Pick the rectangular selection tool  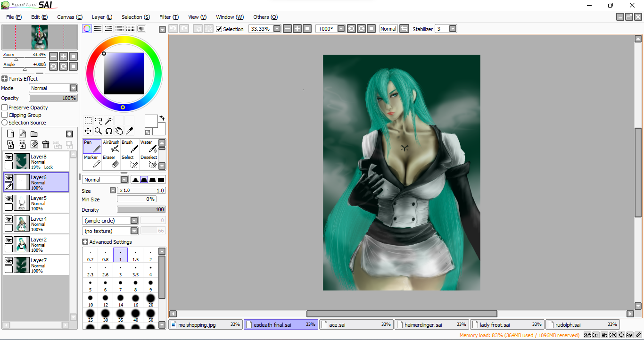coord(88,121)
